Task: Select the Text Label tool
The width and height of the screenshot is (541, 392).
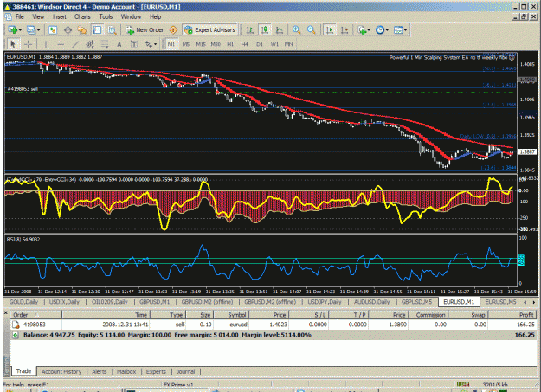Action: (134, 44)
